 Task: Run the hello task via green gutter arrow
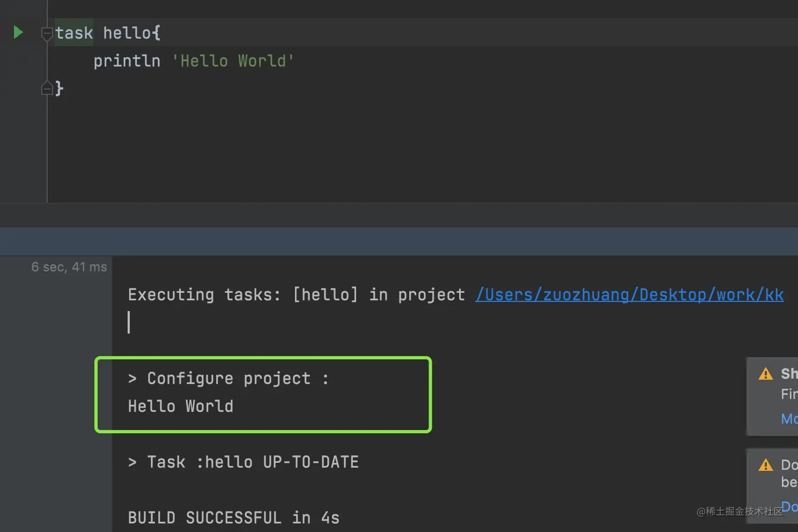coord(18,33)
